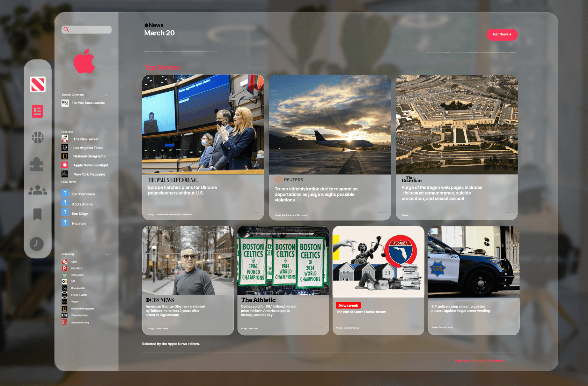Screen dimensions: 588x386
Task: Click the San Diego location pin icon
Action: pyautogui.click(x=65, y=212)
